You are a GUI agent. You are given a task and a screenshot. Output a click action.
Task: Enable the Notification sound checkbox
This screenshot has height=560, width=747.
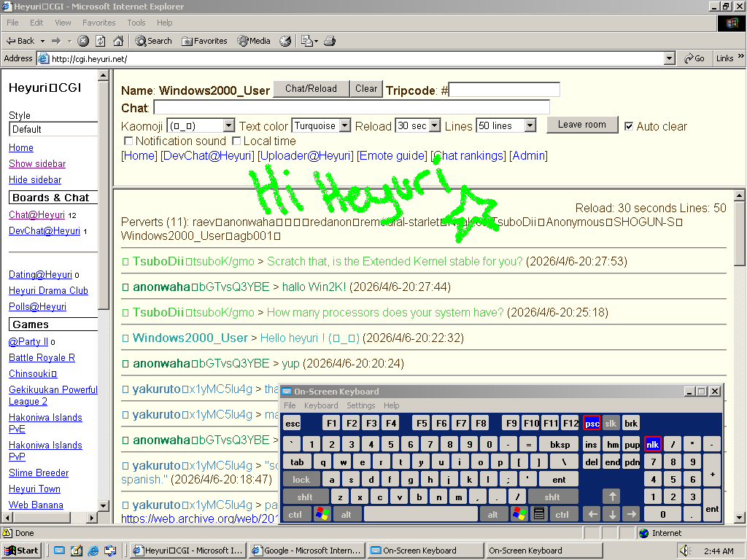click(x=128, y=141)
